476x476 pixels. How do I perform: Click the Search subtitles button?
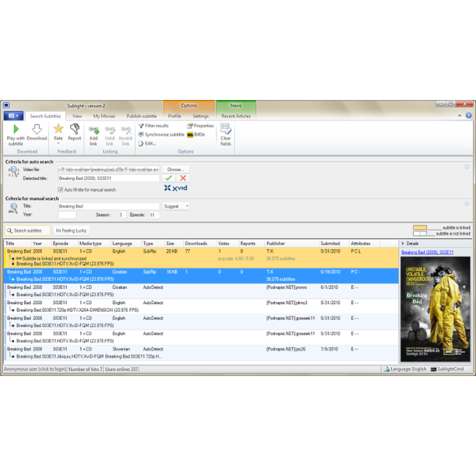(x=28, y=231)
